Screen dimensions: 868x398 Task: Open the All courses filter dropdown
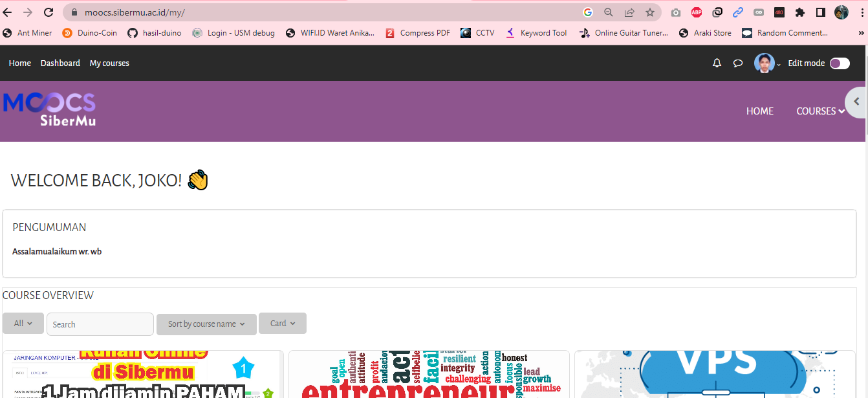point(23,324)
